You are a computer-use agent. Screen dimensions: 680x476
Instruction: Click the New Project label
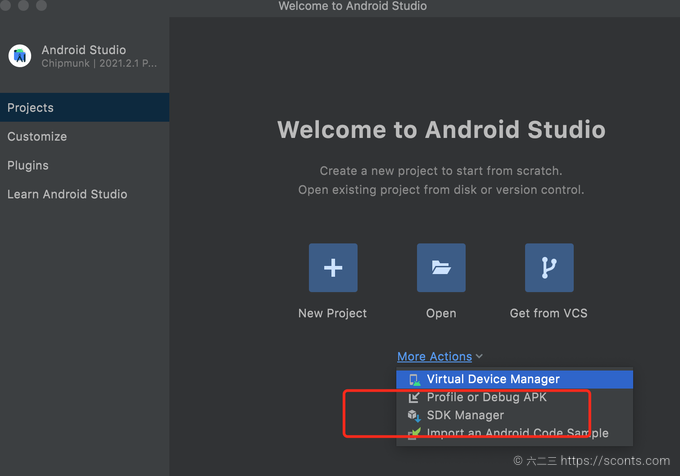tap(333, 313)
